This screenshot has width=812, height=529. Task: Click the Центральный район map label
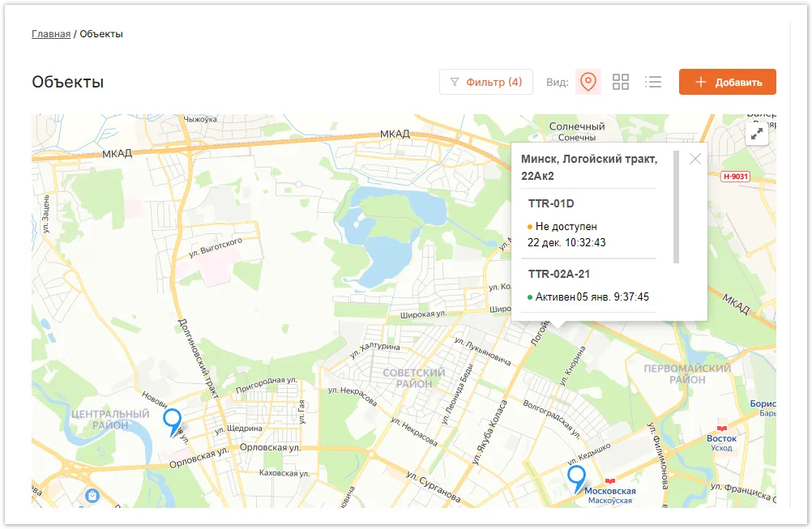(109, 420)
